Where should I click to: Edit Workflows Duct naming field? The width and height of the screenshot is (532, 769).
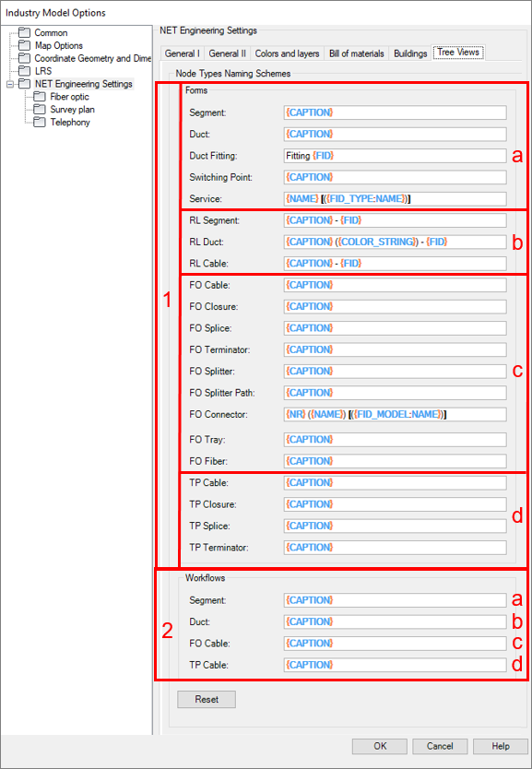click(395, 622)
